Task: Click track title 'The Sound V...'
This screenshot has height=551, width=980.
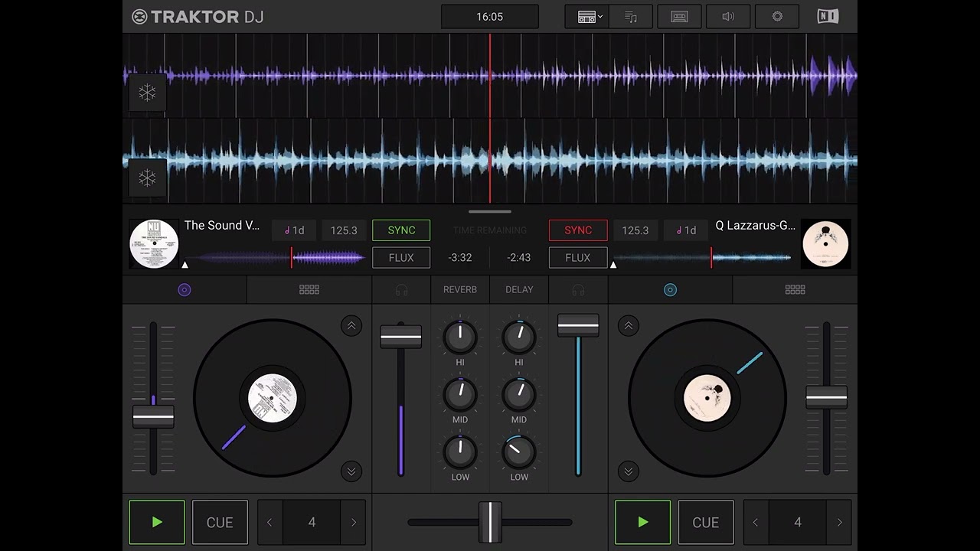Action: 222,226
